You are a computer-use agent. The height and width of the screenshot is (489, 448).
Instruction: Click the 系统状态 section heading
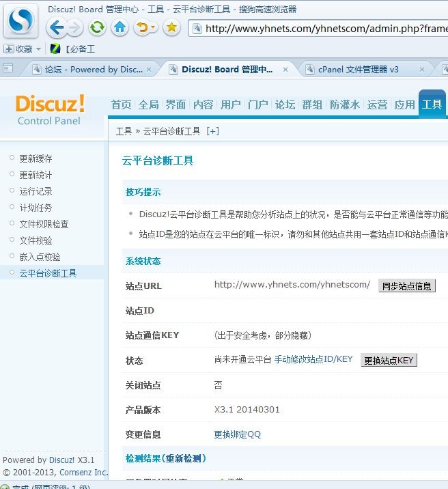pyautogui.click(x=143, y=261)
